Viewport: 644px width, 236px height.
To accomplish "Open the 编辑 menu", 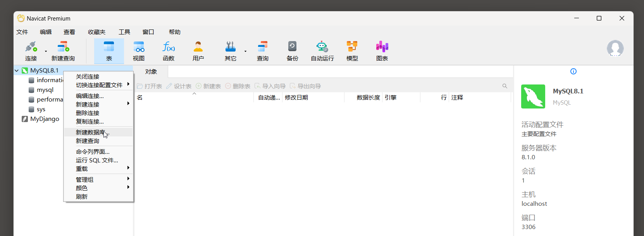I will click(x=46, y=32).
